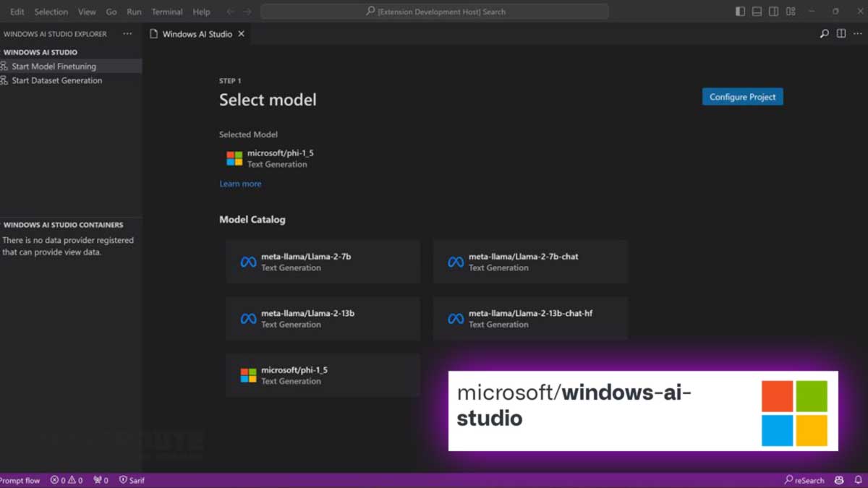Open Windows AI Studio Explorer views menu
The image size is (868, 488).
point(127,33)
